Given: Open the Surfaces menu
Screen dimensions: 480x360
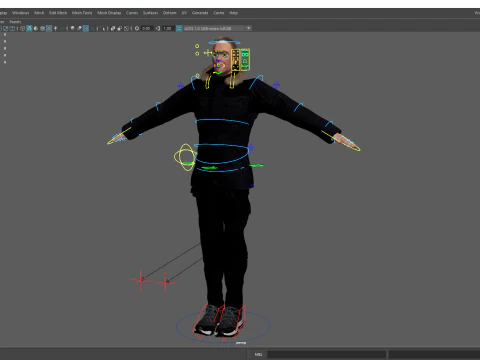Looking at the screenshot, I should 150,13.
